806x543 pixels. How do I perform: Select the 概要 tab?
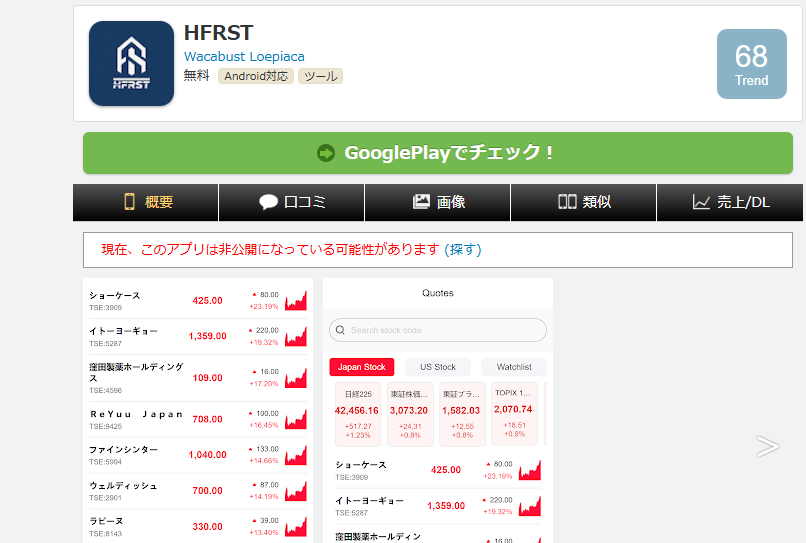145,202
